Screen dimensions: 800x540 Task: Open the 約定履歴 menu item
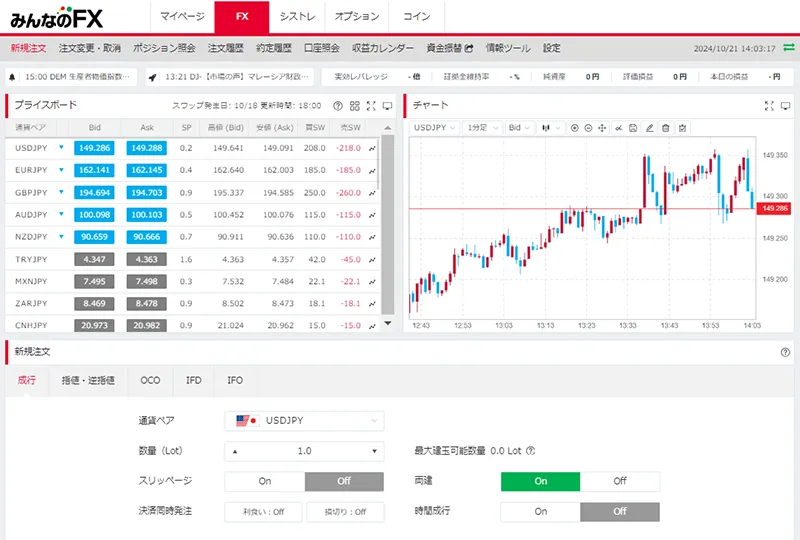coord(272,48)
